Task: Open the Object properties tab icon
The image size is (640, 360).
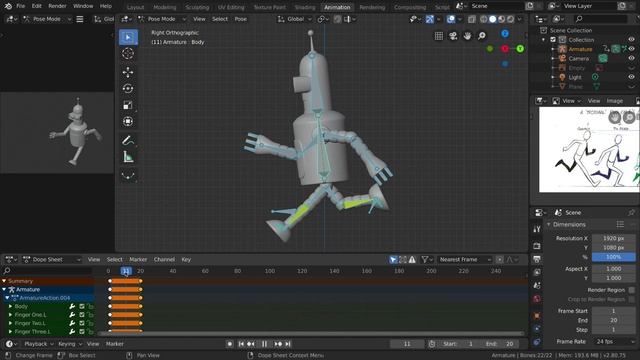Action: click(537, 316)
